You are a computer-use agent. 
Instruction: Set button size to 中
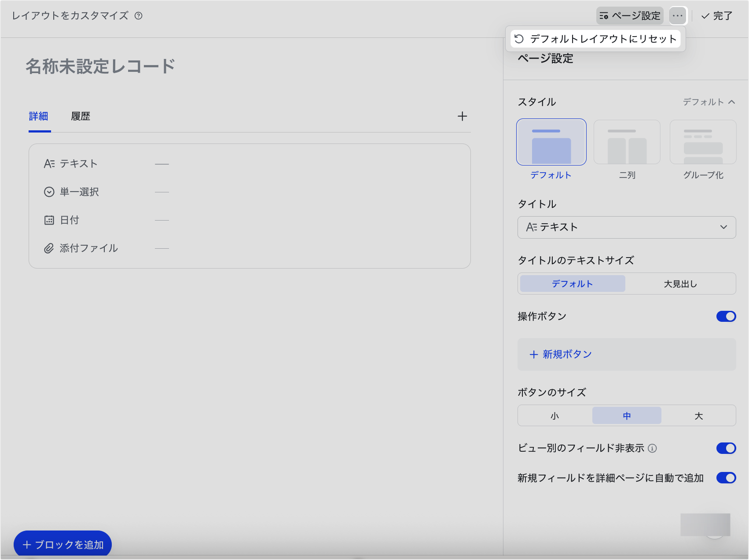pyautogui.click(x=627, y=416)
